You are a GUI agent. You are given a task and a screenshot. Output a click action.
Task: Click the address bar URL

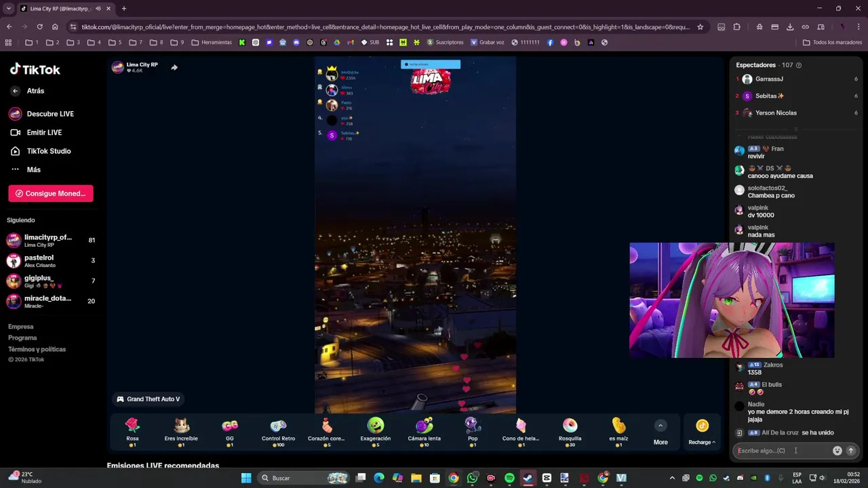385,27
